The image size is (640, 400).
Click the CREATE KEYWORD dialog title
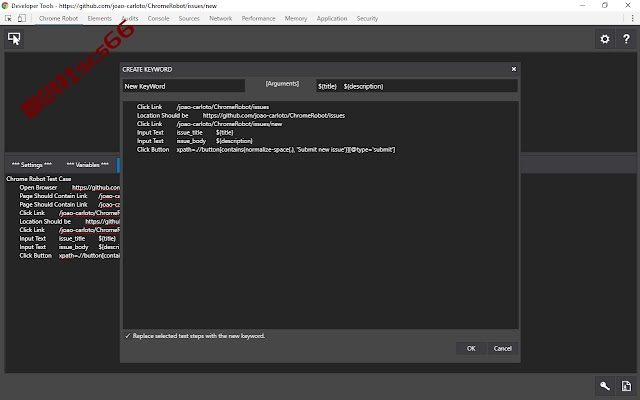[147, 69]
